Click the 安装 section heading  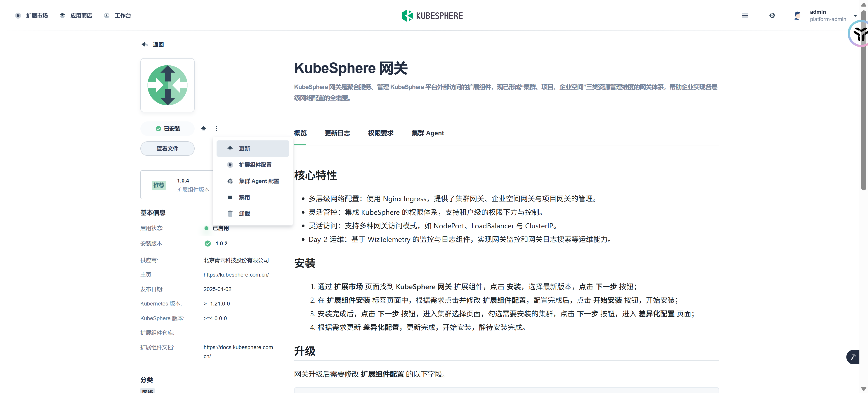coord(305,263)
